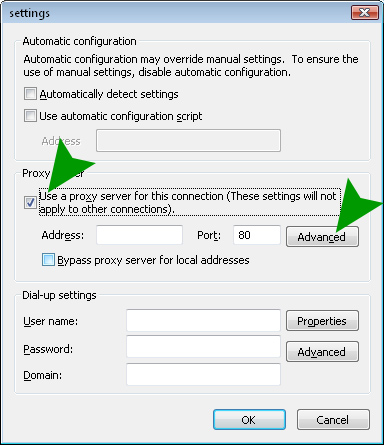The width and height of the screenshot is (384, 445).
Task: Enable Bypass proxy server for local addresses
Action: click(48, 260)
